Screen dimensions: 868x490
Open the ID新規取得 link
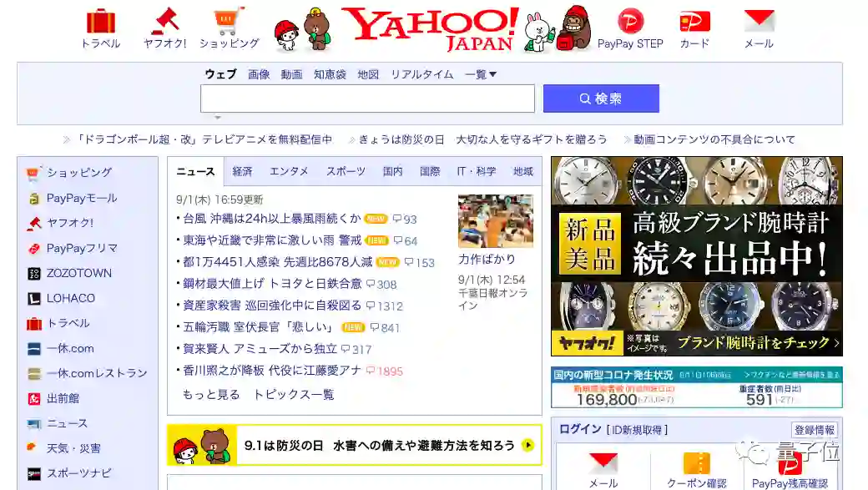point(637,430)
